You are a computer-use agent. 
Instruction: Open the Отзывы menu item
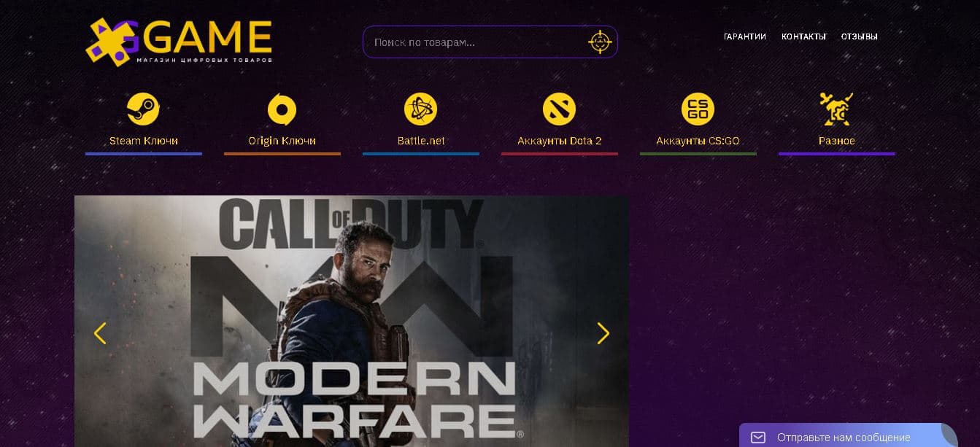click(x=859, y=36)
